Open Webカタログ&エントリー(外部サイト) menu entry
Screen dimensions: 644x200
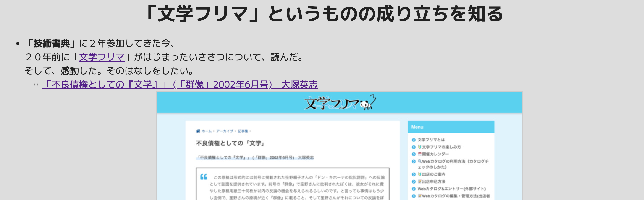[451, 189]
